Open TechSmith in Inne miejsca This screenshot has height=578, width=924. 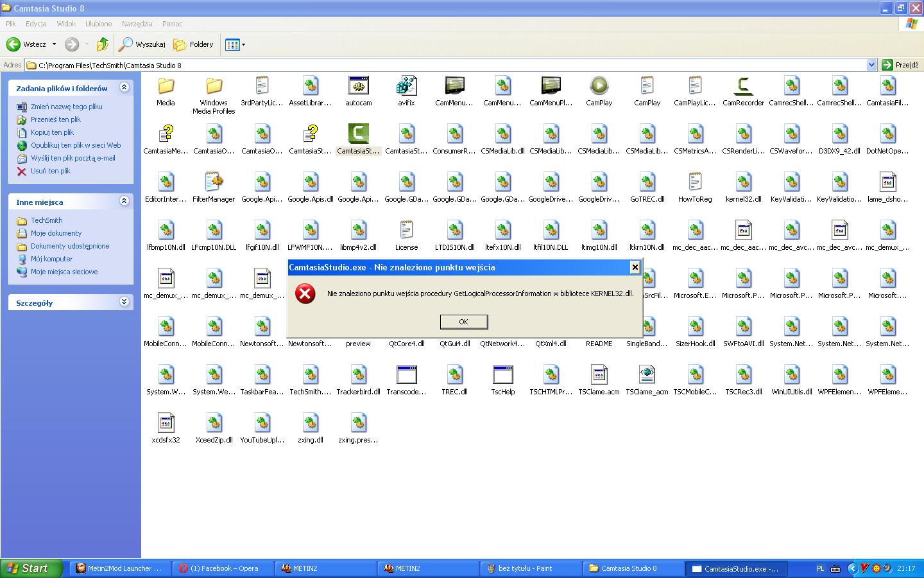point(47,220)
